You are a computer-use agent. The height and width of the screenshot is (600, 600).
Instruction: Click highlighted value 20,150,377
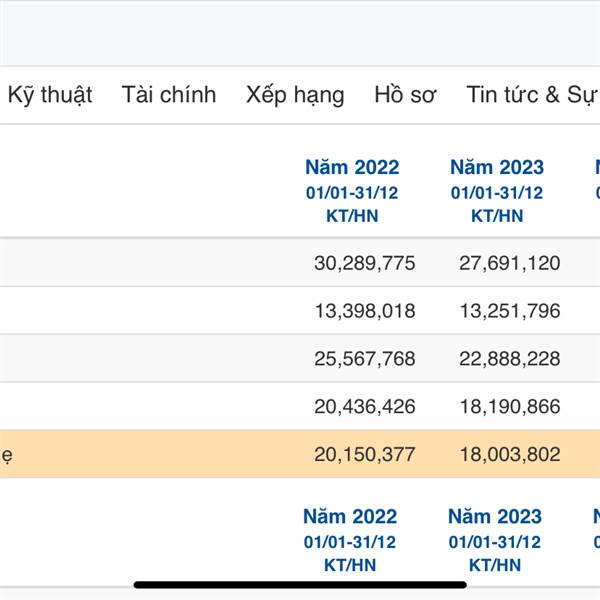pos(364,455)
